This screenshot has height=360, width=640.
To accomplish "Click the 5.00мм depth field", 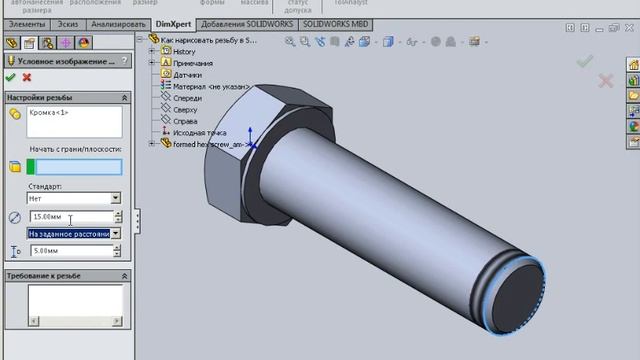I will 71,251.
